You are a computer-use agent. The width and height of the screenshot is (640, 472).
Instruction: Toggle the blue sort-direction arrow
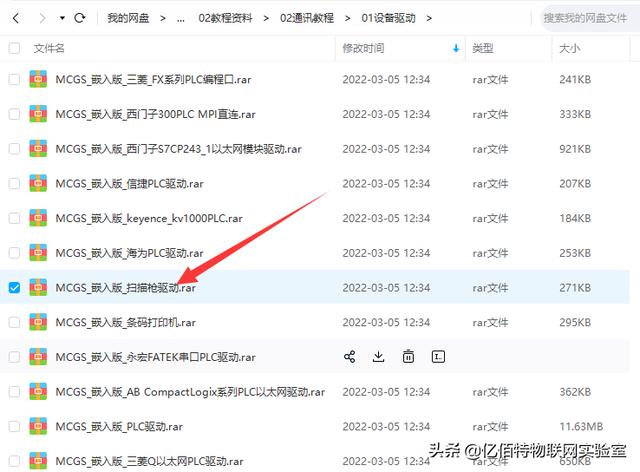[x=456, y=49]
